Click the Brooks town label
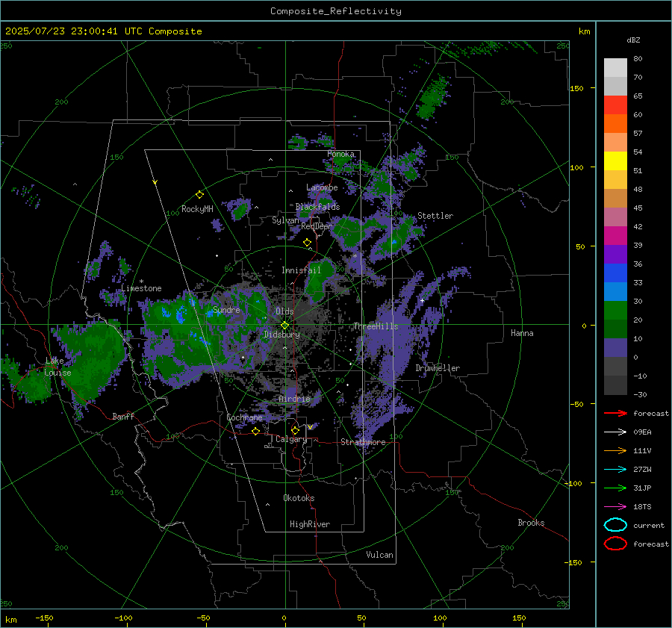 tap(531, 523)
